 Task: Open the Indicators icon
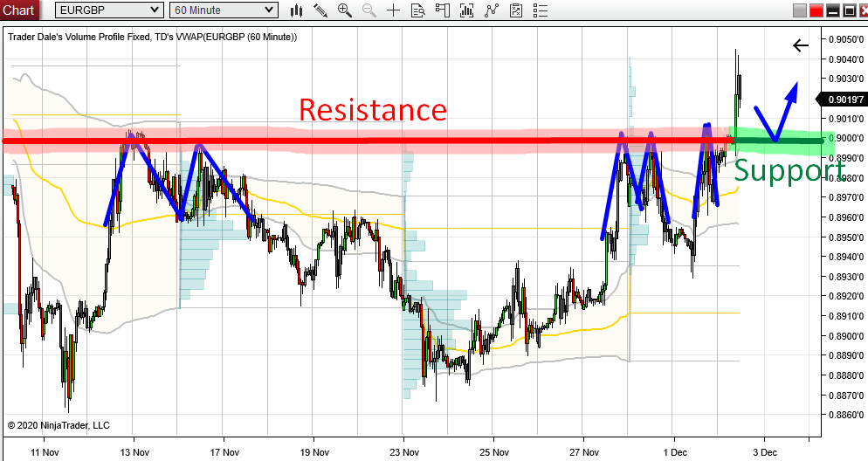pos(491,10)
